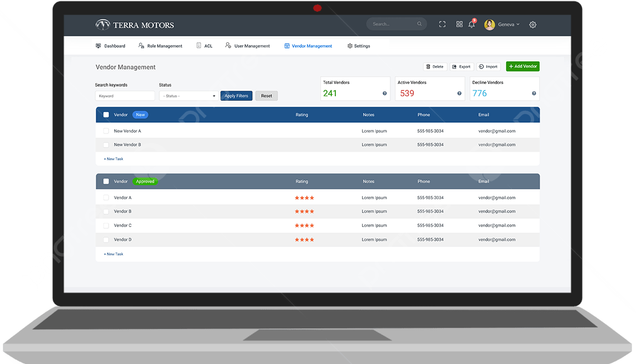Check the New Vendor A checkbox
636x364 pixels.
[106, 131]
